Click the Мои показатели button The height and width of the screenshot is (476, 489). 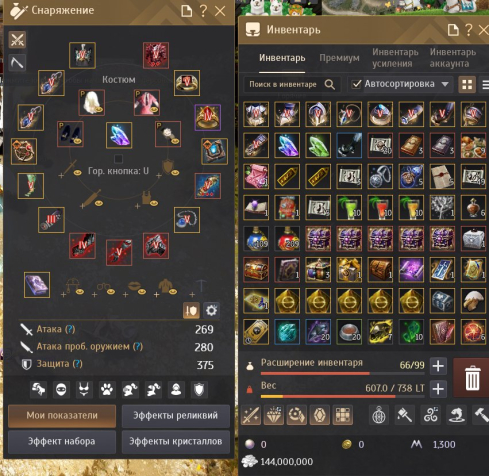coord(62,416)
